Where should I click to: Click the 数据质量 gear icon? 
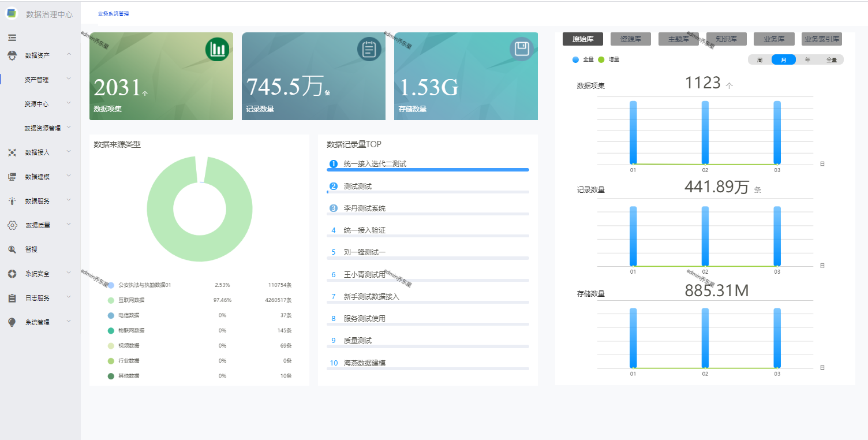pos(12,225)
